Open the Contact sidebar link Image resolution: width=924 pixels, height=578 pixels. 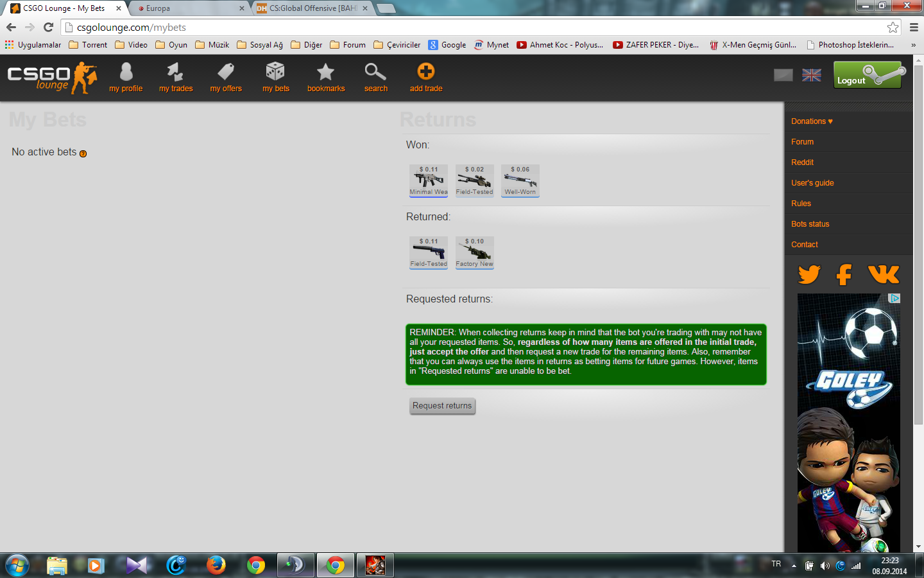tap(804, 245)
